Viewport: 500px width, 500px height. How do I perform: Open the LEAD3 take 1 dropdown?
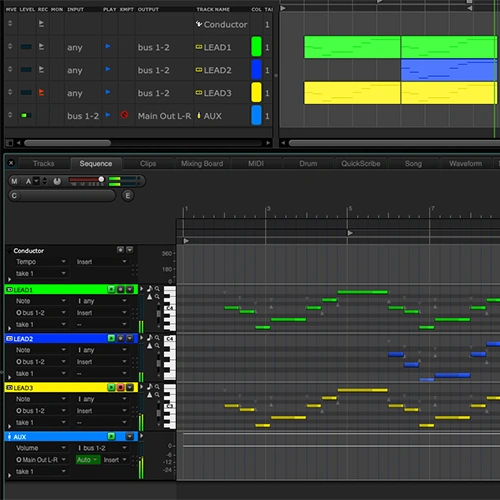(41, 422)
